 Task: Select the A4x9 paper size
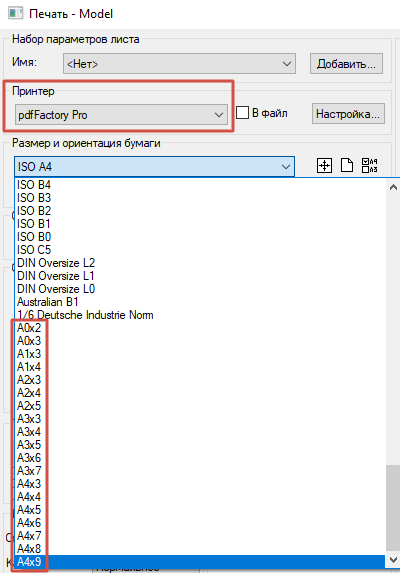200,562
